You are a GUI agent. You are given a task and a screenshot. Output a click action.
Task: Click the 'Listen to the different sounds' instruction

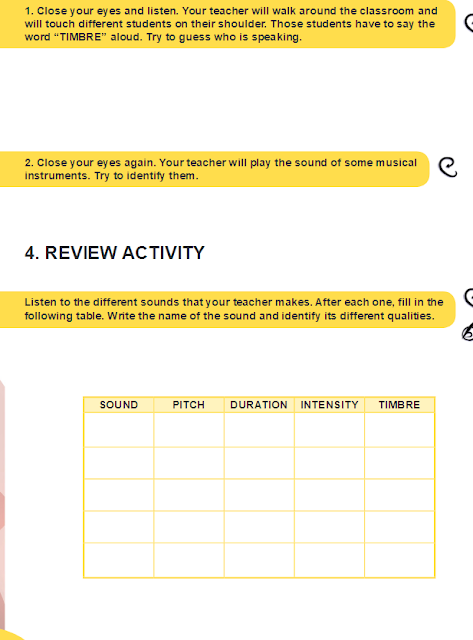pyautogui.click(x=233, y=309)
